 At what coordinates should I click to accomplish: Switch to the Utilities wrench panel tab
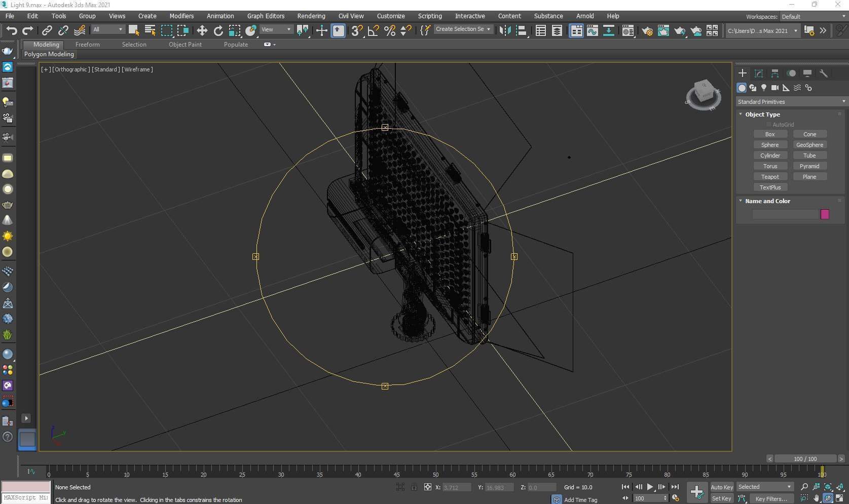[x=824, y=73]
